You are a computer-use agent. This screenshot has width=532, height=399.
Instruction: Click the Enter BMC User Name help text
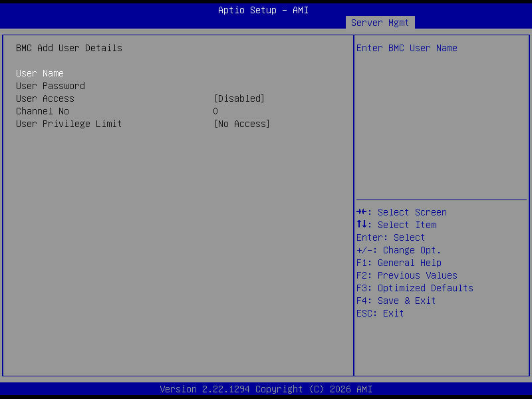point(407,48)
